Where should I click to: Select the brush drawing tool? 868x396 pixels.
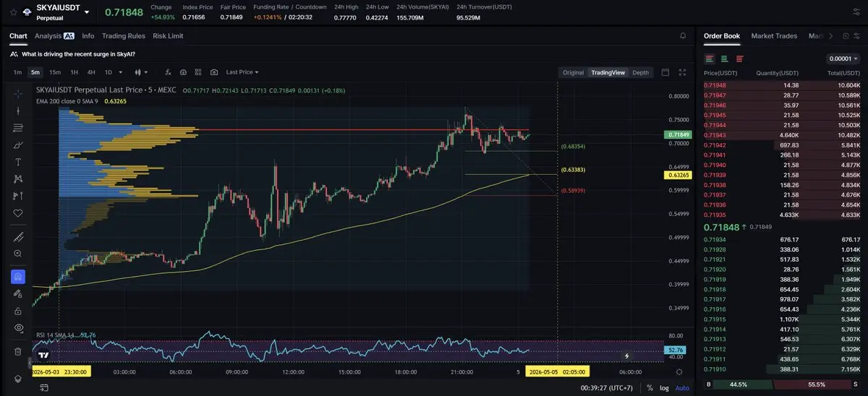[x=18, y=145]
